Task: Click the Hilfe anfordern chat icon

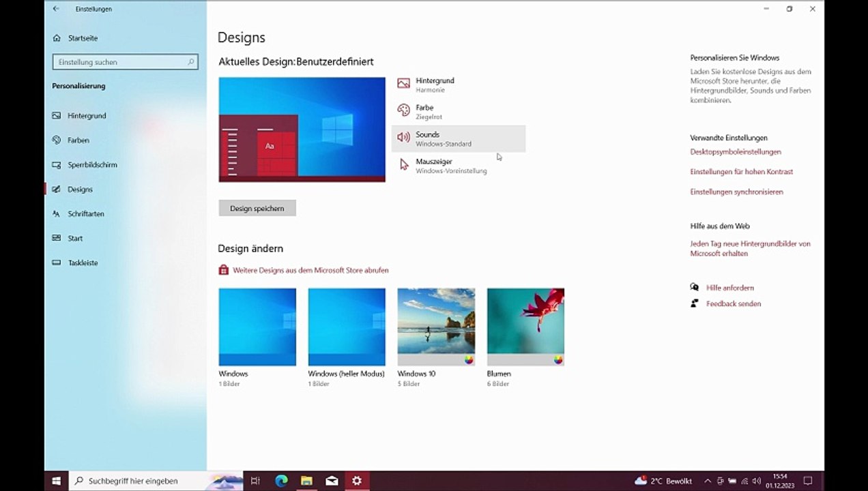Action: tap(695, 287)
